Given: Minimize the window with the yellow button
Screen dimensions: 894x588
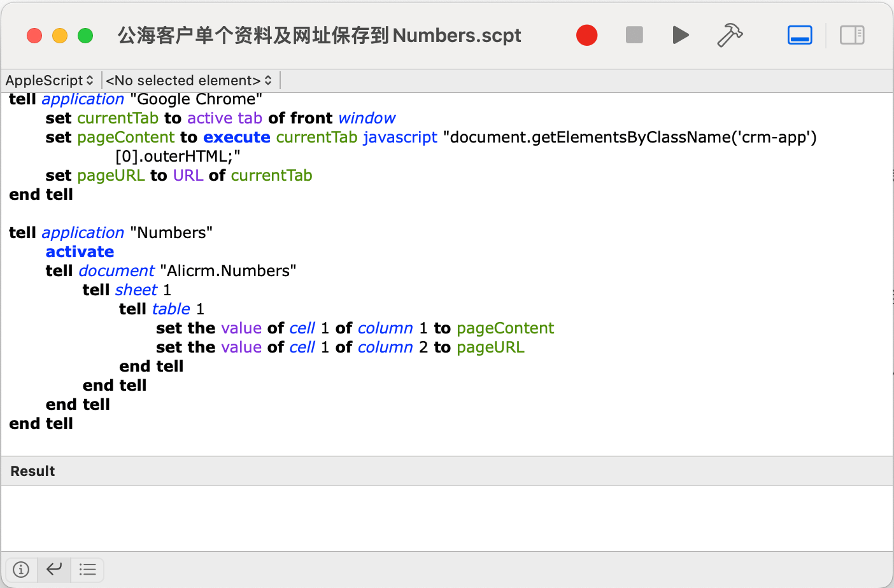Looking at the screenshot, I should click(60, 36).
